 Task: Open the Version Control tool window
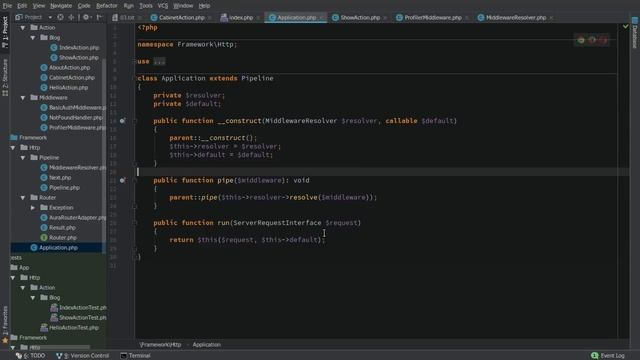83,356
